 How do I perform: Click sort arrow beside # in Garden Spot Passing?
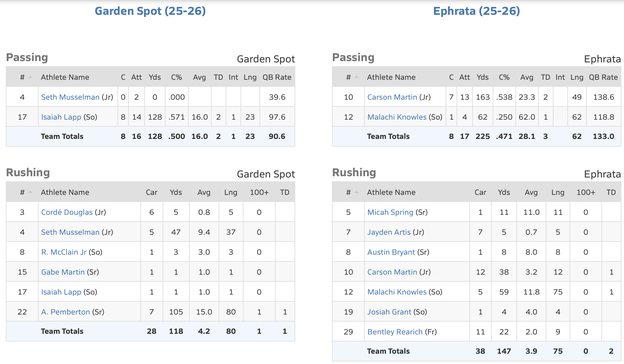click(x=30, y=77)
